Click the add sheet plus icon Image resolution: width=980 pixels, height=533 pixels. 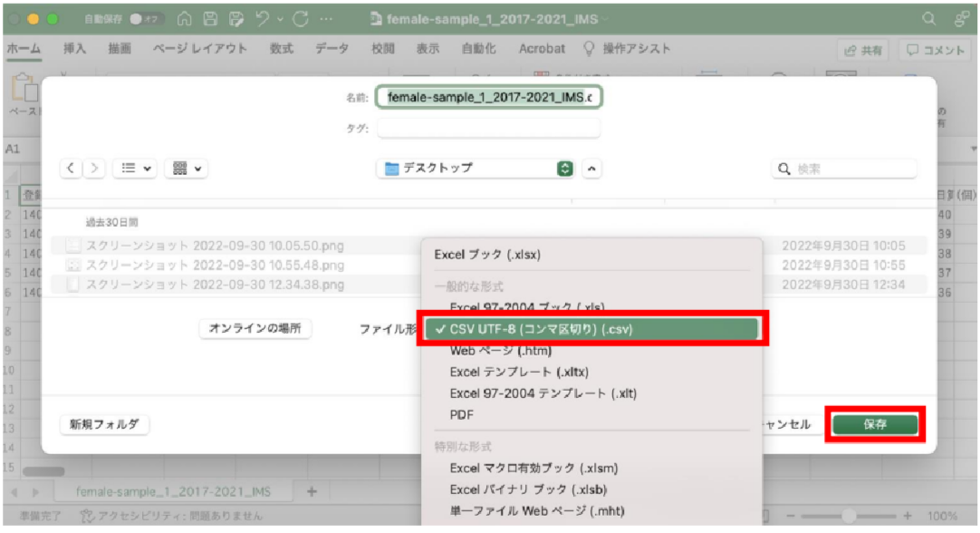312,491
